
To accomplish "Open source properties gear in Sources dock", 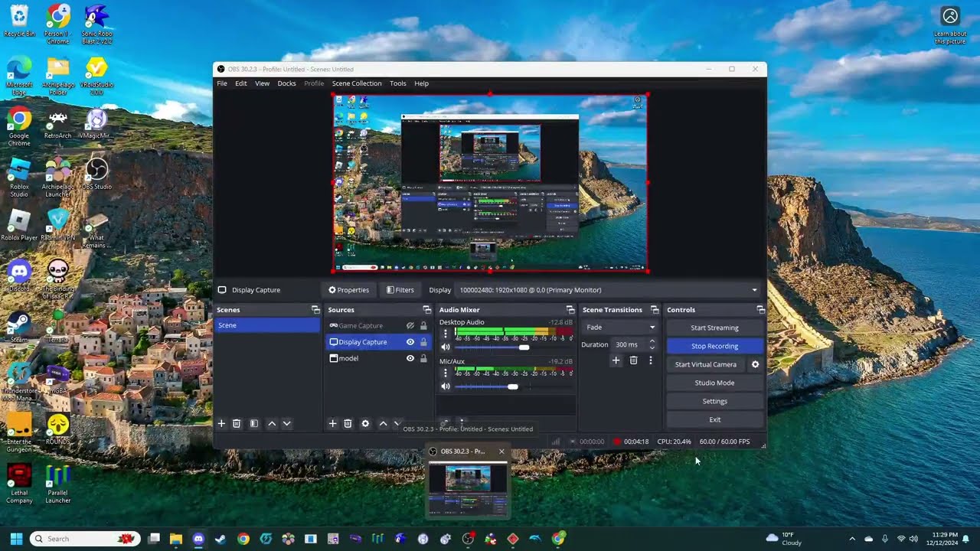I will tap(365, 423).
